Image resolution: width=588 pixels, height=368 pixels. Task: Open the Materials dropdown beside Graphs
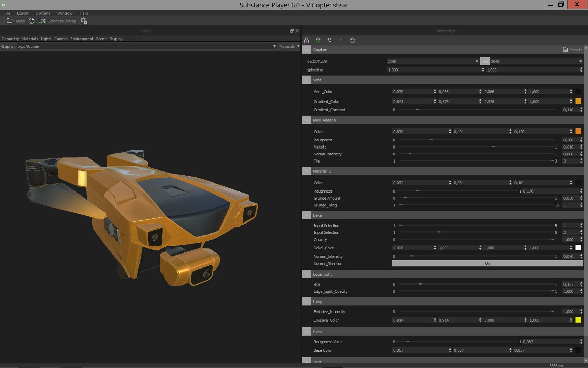tap(289, 46)
